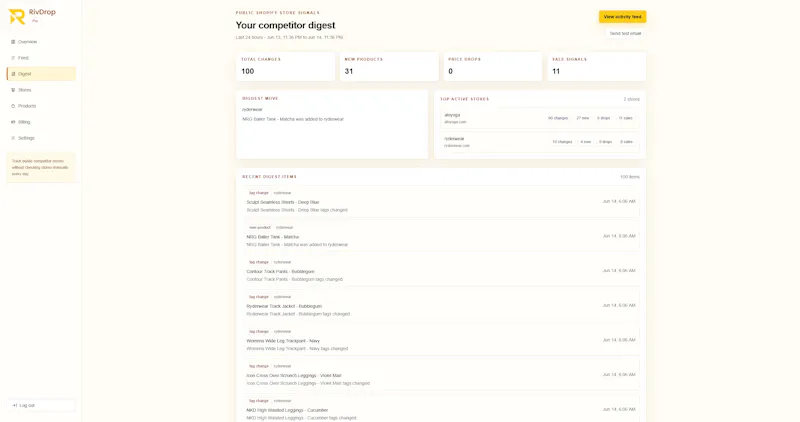Image resolution: width=800 pixels, height=422 pixels.
Task: Open Sculpt Seamless Shorts - Deep Blue item
Action: [x=442, y=202]
